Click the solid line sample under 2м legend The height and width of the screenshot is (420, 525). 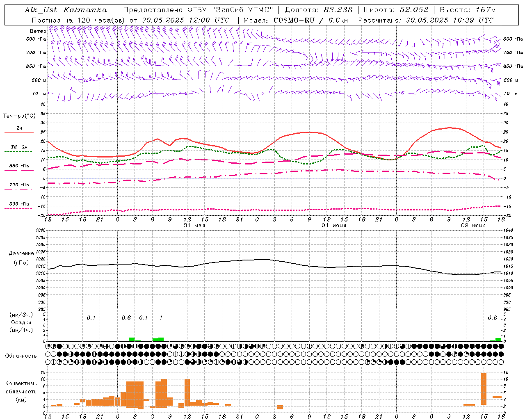[x=19, y=132]
